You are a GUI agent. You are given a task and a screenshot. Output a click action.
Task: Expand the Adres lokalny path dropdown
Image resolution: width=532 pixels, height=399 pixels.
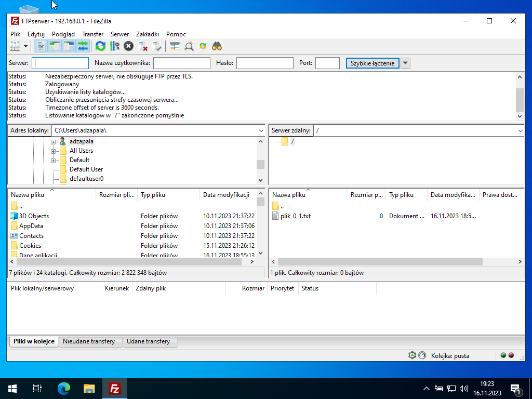[261, 130]
